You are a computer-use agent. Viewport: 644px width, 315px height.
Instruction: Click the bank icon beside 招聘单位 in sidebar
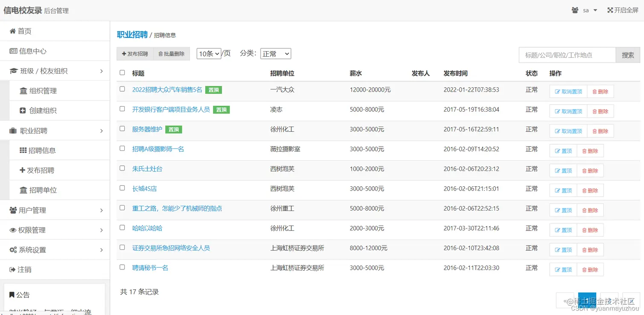tap(23, 190)
